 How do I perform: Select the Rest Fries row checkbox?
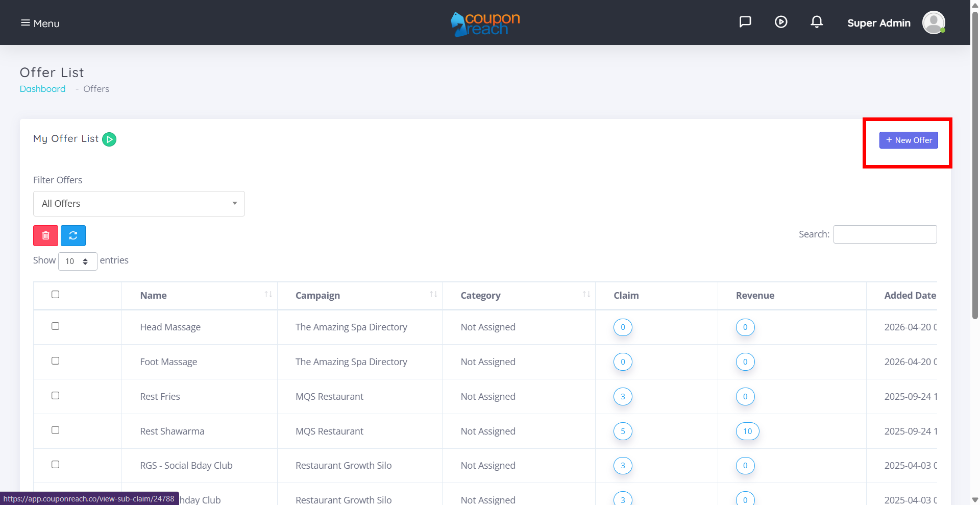pyautogui.click(x=55, y=395)
